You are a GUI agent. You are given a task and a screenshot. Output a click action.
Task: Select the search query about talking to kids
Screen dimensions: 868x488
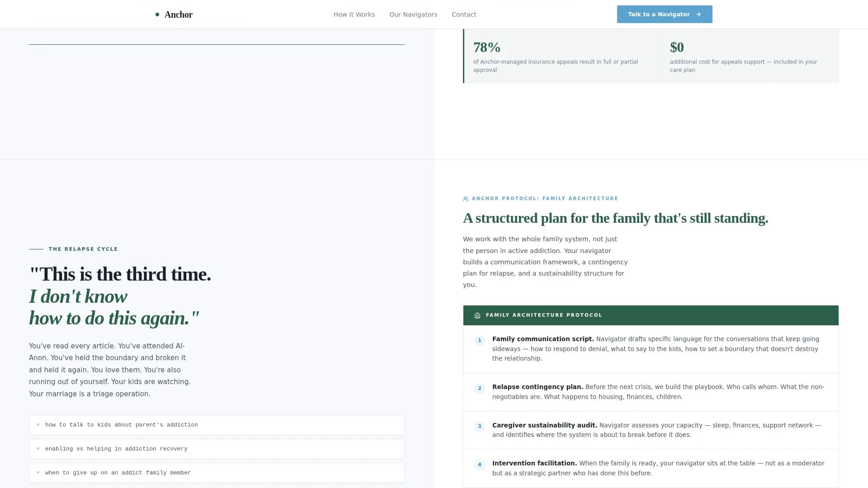[x=217, y=425]
